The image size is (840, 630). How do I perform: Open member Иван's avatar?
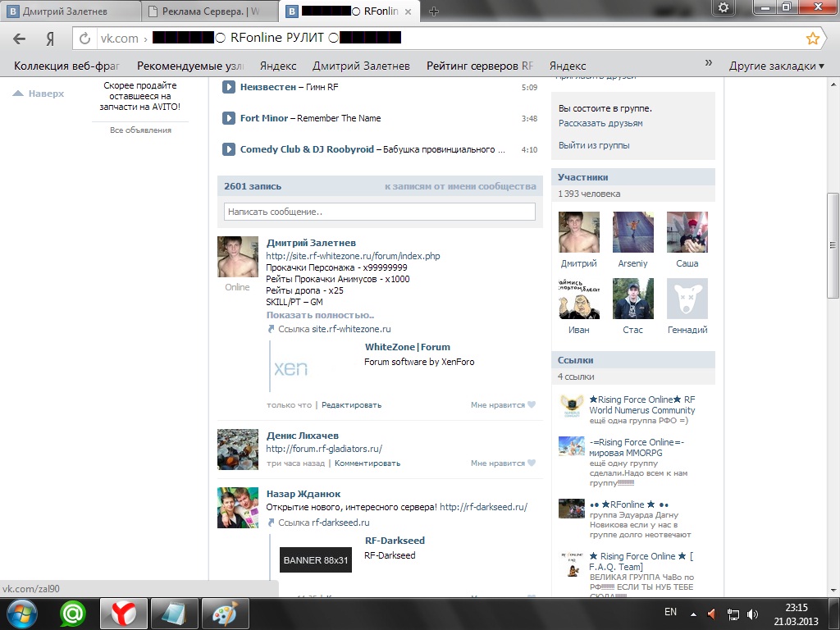tap(579, 299)
